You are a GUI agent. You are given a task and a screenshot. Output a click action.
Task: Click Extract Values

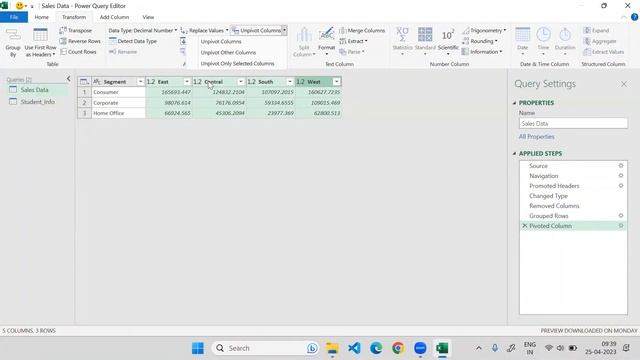(x=604, y=52)
